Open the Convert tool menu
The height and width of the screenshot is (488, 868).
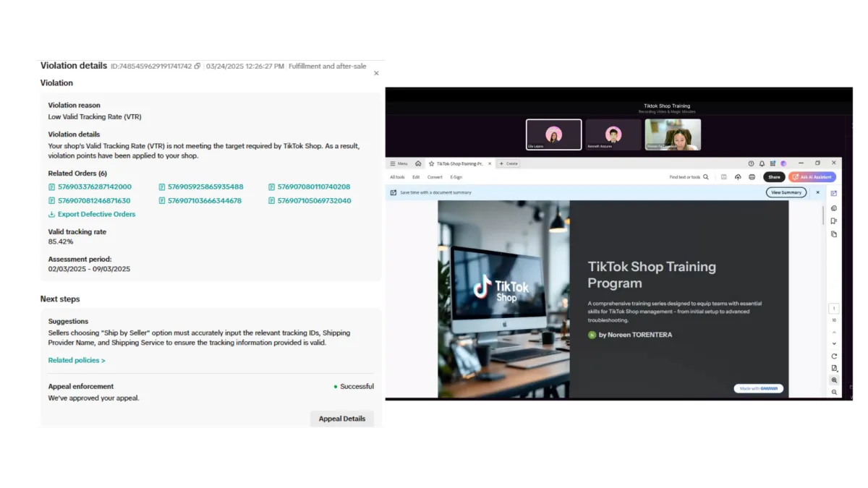[x=435, y=177]
